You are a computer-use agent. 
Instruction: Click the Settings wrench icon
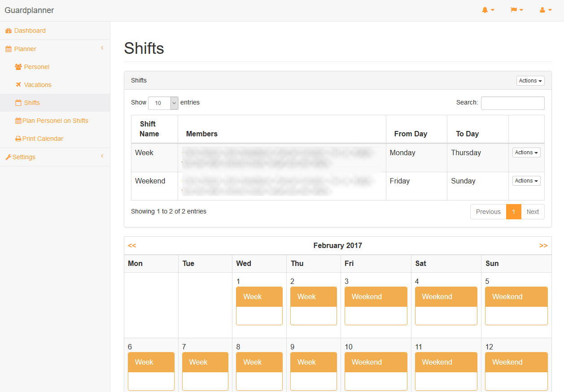pos(8,157)
